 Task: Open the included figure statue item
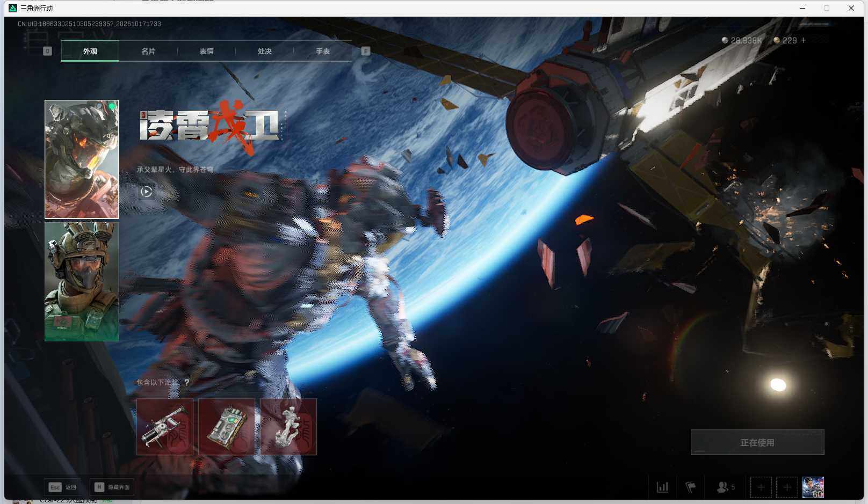tap(288, 427)
